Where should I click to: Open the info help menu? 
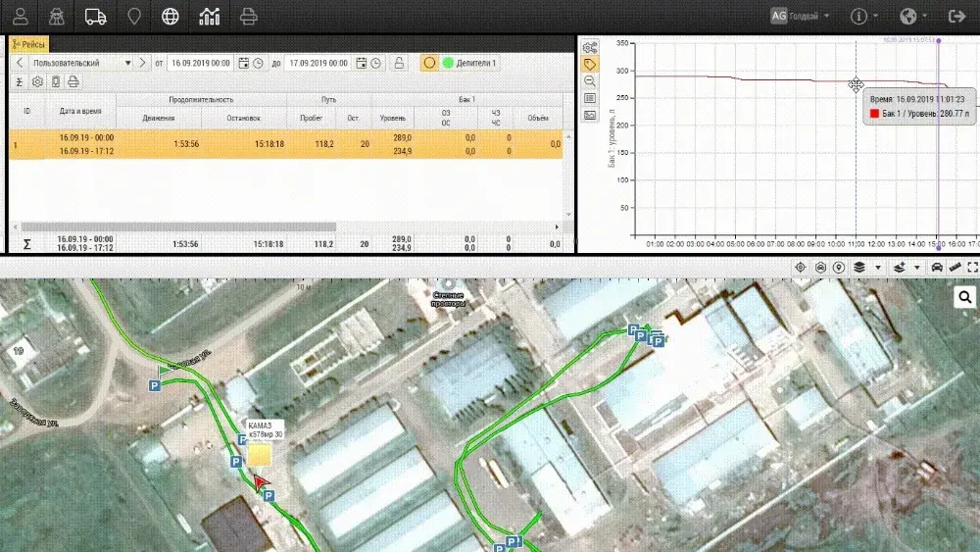click(863, 17)
